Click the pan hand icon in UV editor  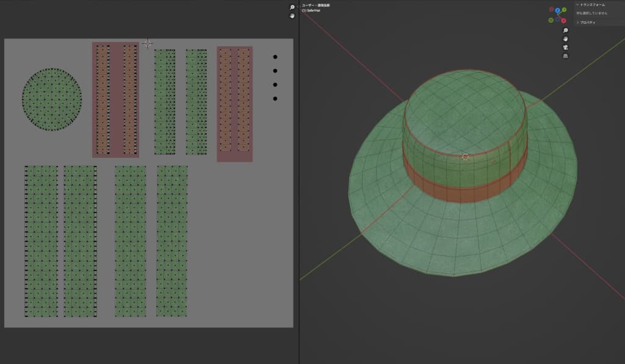(x=292, y=15)
